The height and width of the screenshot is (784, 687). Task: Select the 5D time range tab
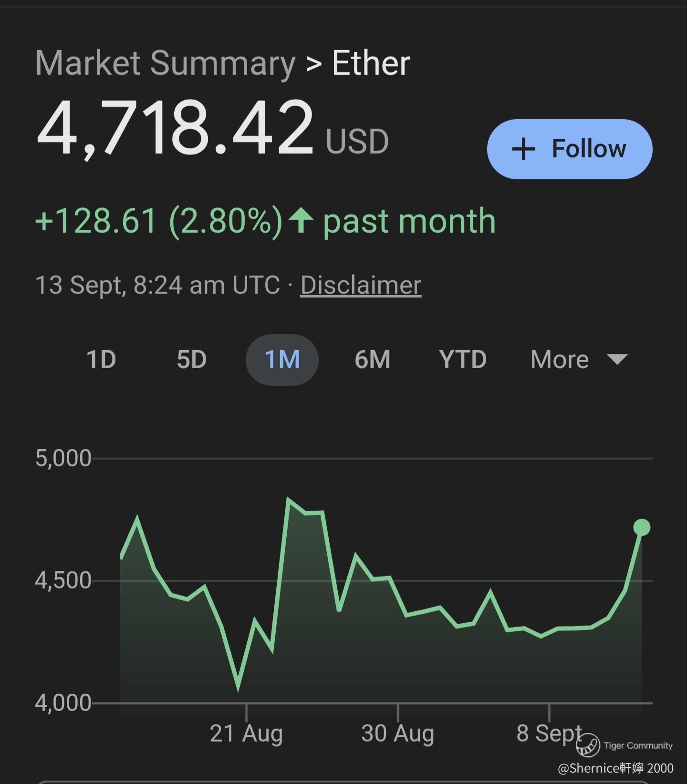pyautogui.click(x=191, y=360)
